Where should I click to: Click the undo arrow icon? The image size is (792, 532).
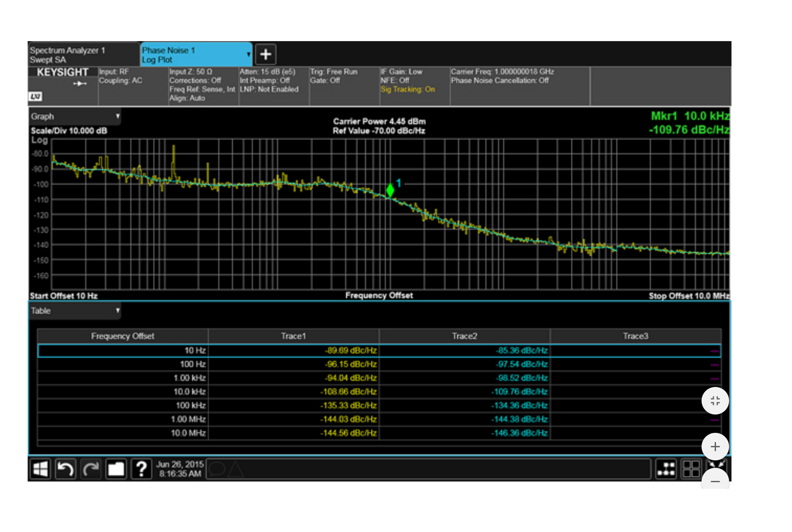pos(66,470)
